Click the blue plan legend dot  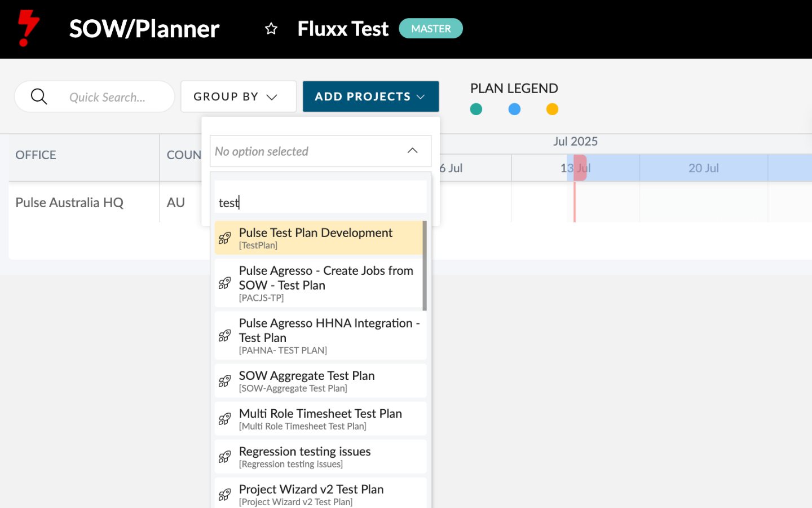(x=514, y=109)
